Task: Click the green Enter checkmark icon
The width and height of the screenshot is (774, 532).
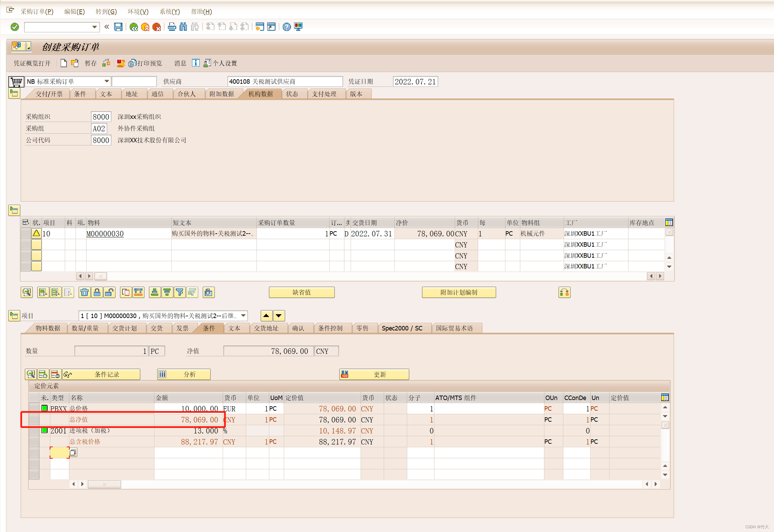Action: [15, 27]
